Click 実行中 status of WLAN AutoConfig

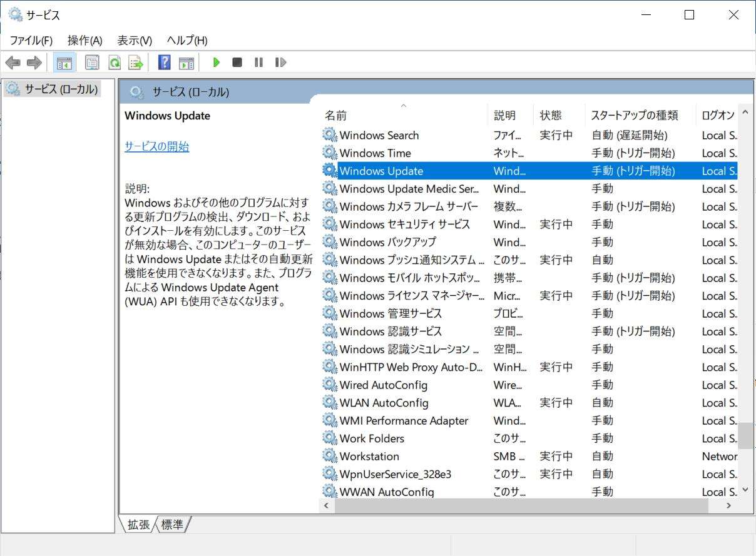556,402
